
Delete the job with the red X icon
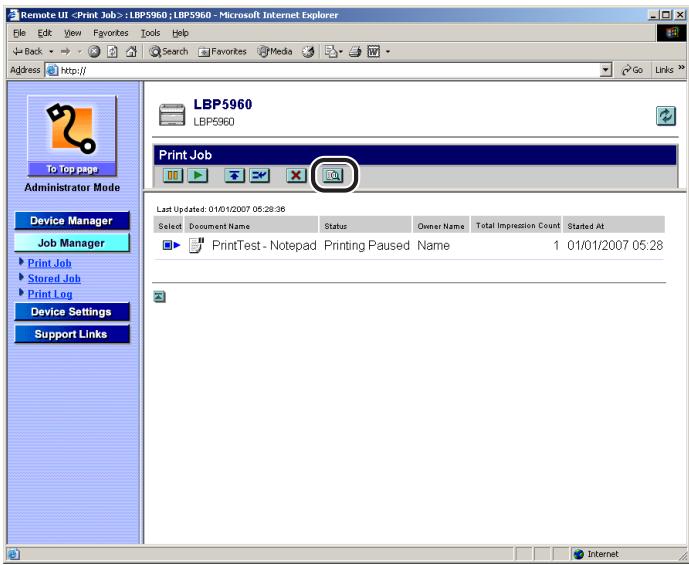(296, 176)
